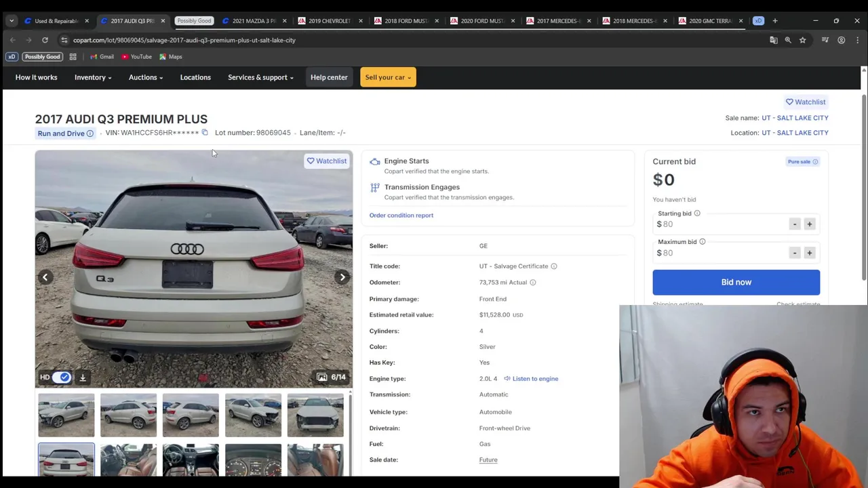This screenshot has height=488, width=868.
Task: Select first front-angle car thumbnail
Action: pyautogui.click(x=66, y=415)
